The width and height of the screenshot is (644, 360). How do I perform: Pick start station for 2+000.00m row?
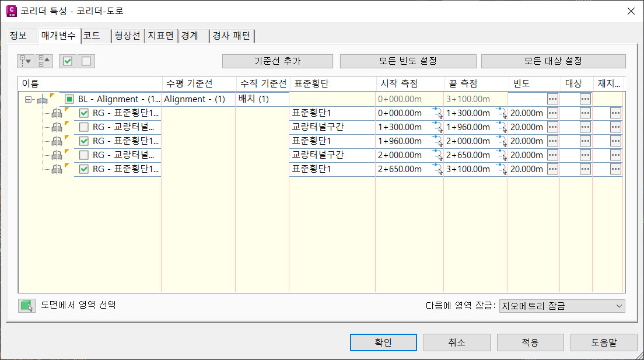click(437, 155)
